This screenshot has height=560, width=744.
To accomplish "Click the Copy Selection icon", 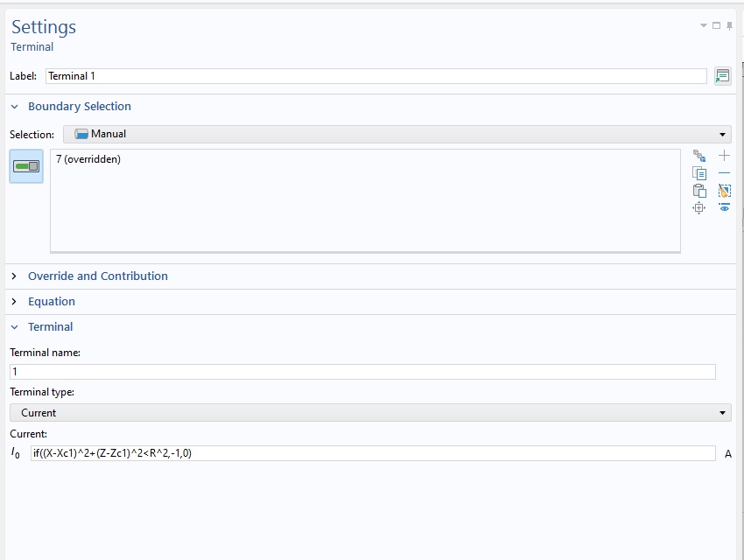I will coord(698,173).
